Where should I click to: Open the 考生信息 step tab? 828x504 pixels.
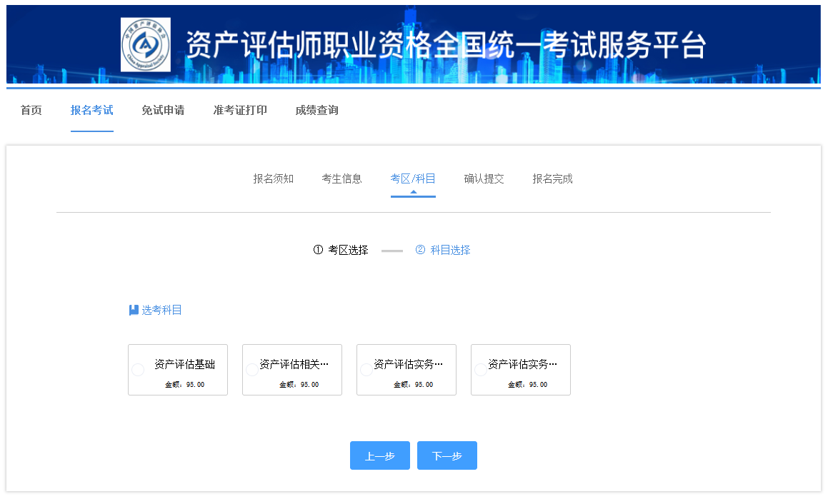[341, 178]
